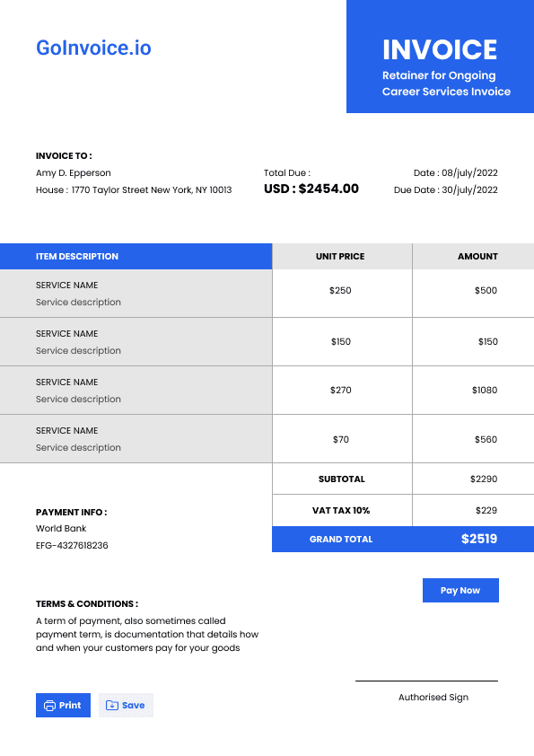This screenshot has height=756, width=534.
Task: Click the first service row's $250 unit price
Action: (340, 290)
